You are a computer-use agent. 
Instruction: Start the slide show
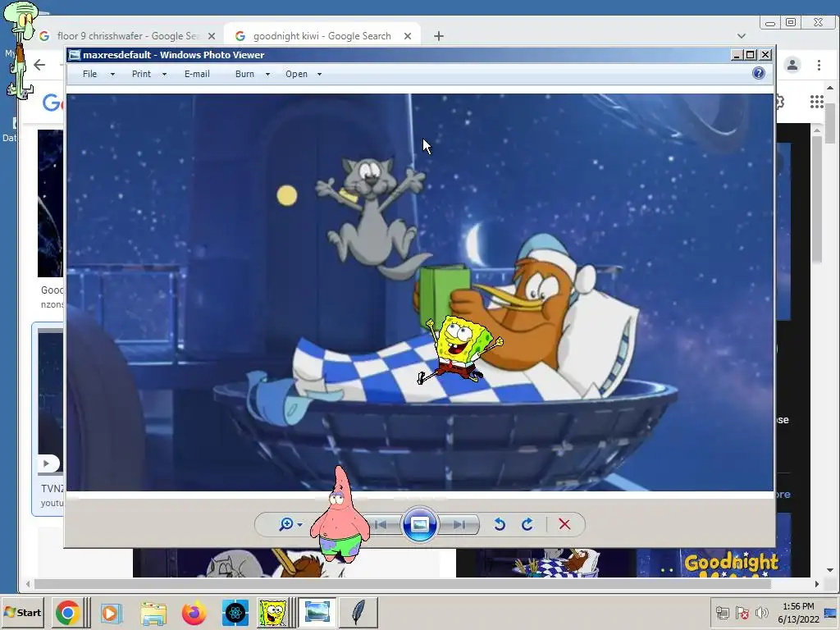(419, 524)
